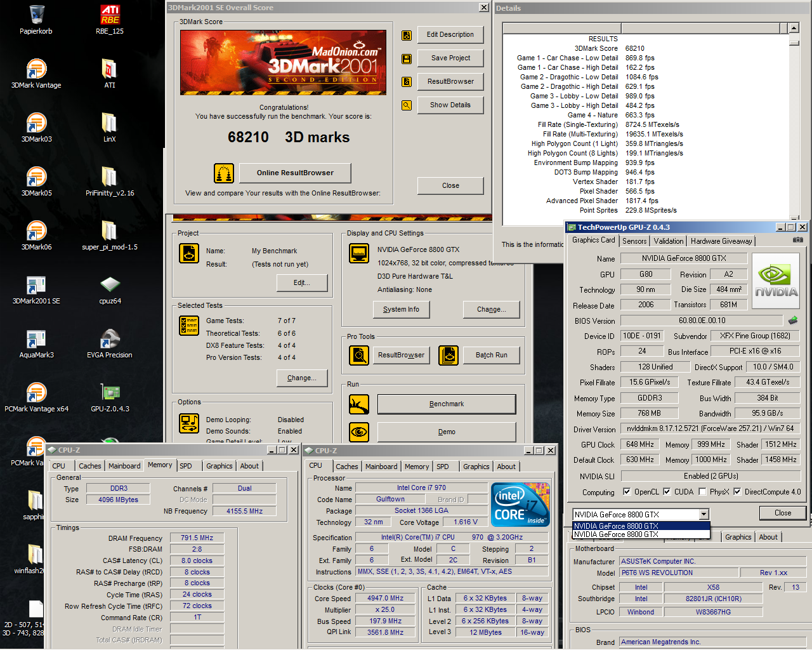Viewport: 812px width, 650px height.
Task: Toggle the CUDA checkbox in GPU-Z
Action: tap(667, 491)
